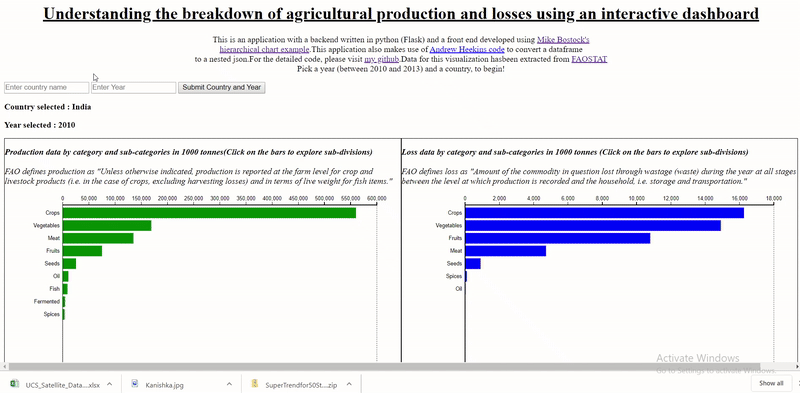
Task: Expand options for Kanishka.jpg download
Action: 229,384
